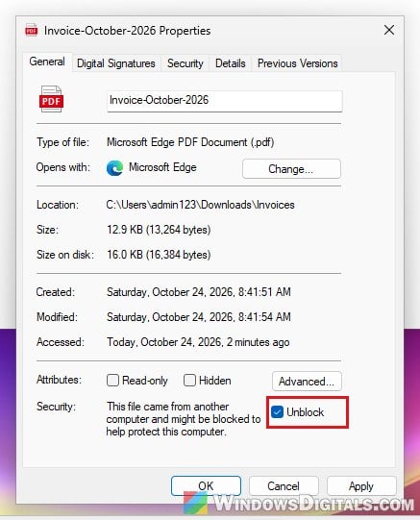Switch to the Security tab

click(185, 63)
